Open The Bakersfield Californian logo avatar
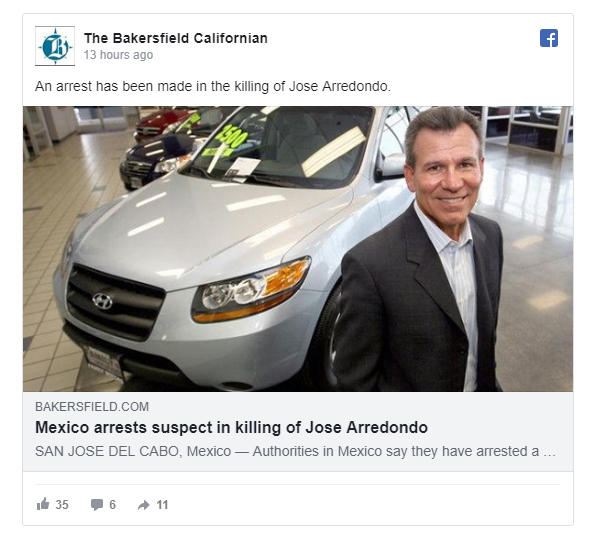 tap(55, 46)
